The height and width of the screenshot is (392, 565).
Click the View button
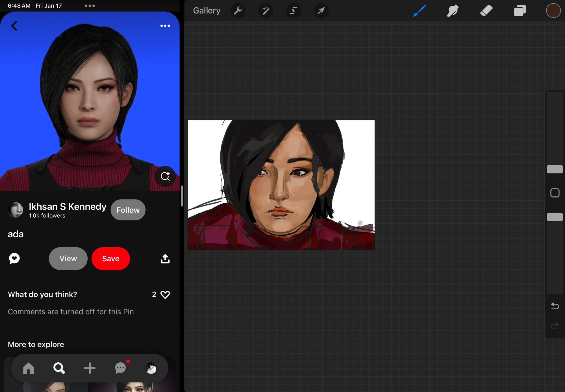pos(68,259)
